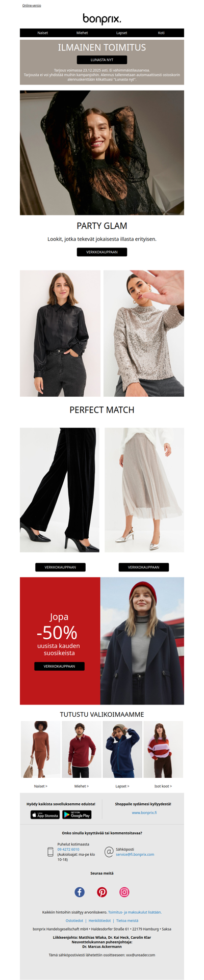
Task: Click VERKKOKAUPPAAN under Party Glam
Action: pos(102,252)
